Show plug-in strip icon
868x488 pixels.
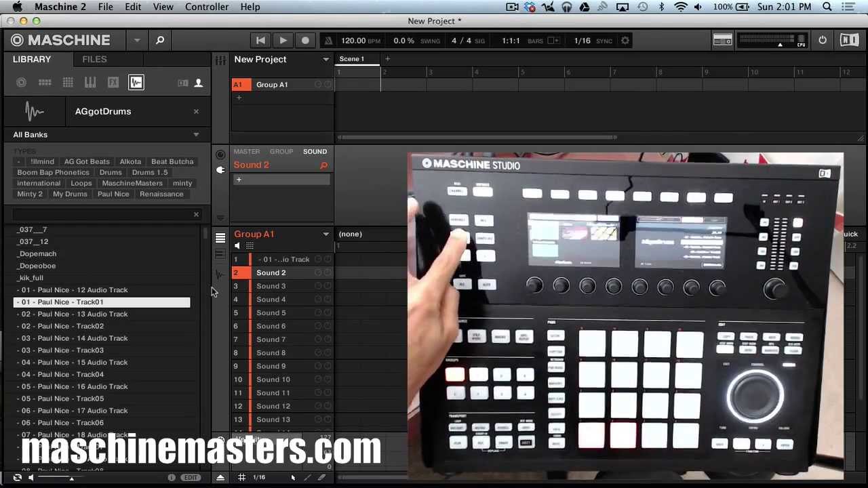pos(220,169)
